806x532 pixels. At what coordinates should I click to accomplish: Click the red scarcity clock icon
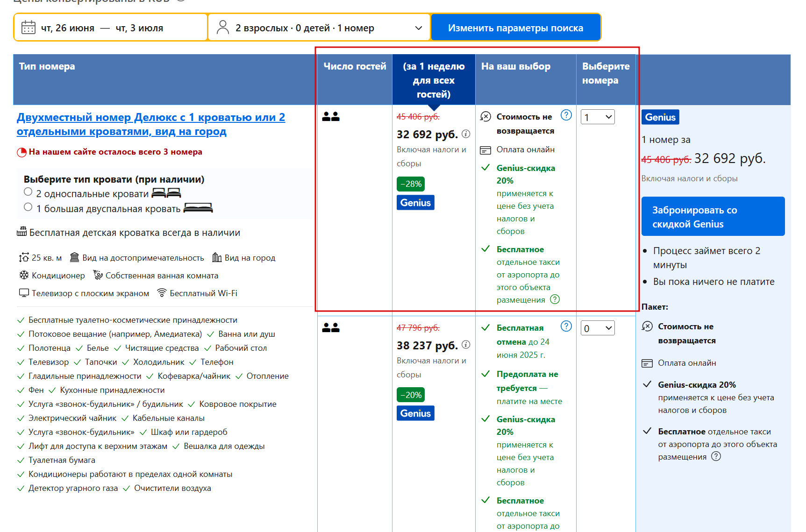click(21, 152)
